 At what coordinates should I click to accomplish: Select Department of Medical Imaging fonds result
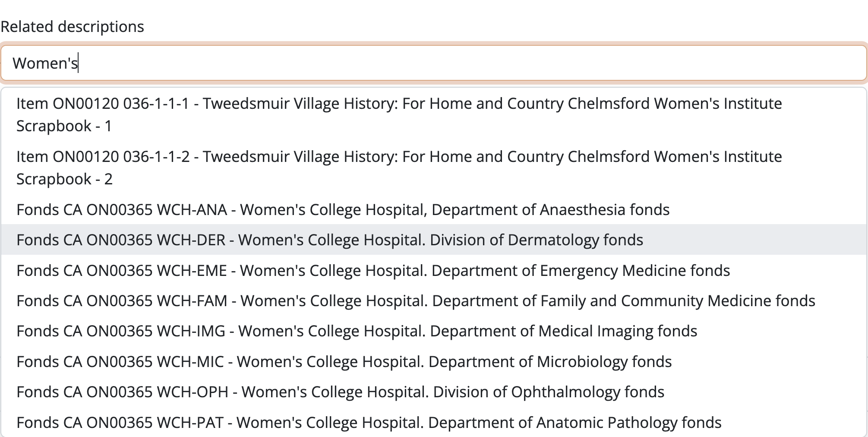(x=357, y=331)
